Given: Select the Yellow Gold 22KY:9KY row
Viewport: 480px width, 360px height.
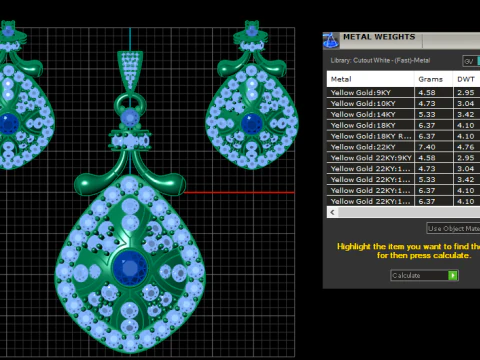Looking at the screenshot, I should coord(403,158).
